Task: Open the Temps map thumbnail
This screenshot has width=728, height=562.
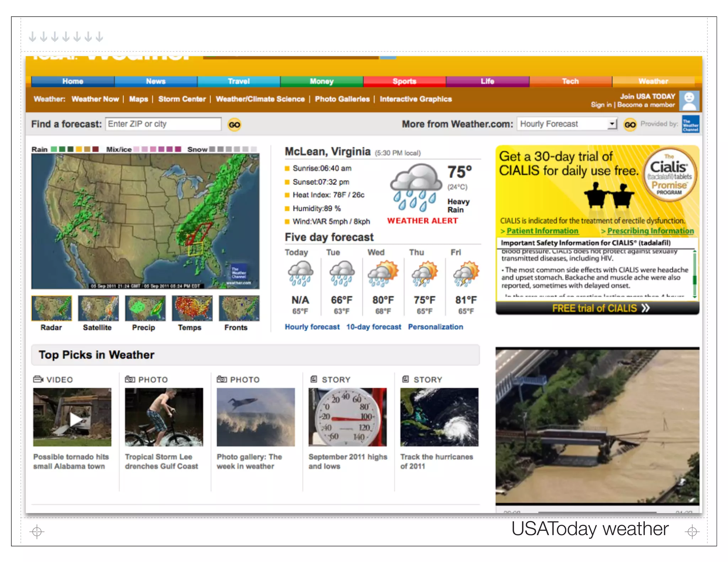Action: pos(192,308)
